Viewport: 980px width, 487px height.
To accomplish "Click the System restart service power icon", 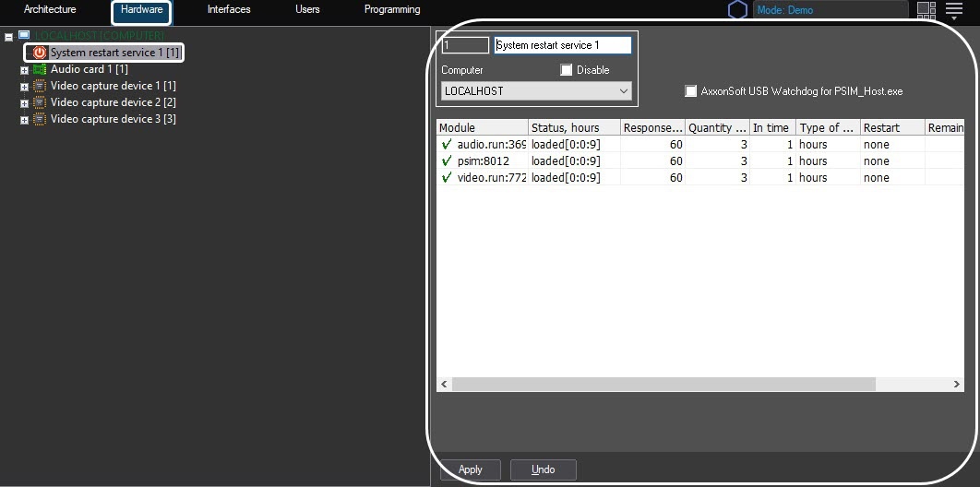I will pos(40,53).
